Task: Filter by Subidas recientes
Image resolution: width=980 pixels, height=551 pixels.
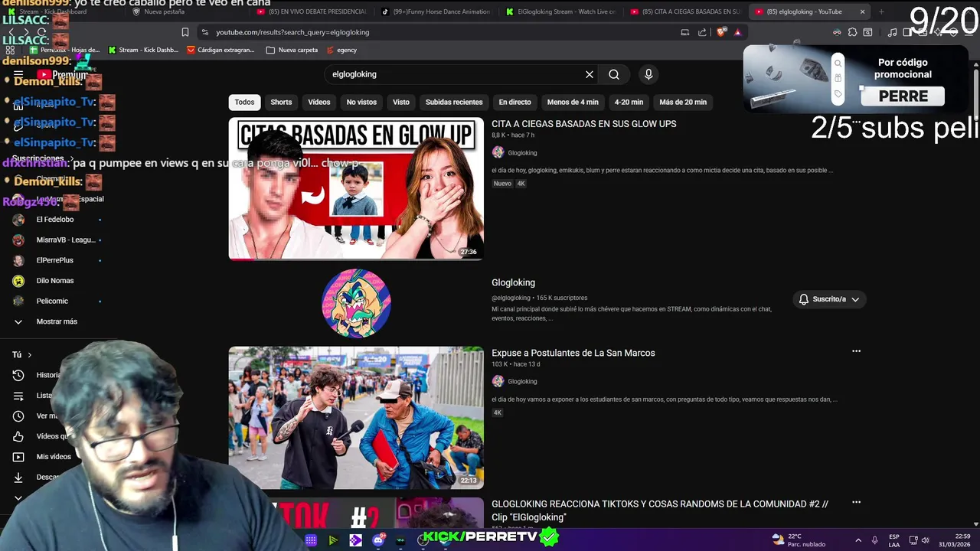Action: point(454,102)
